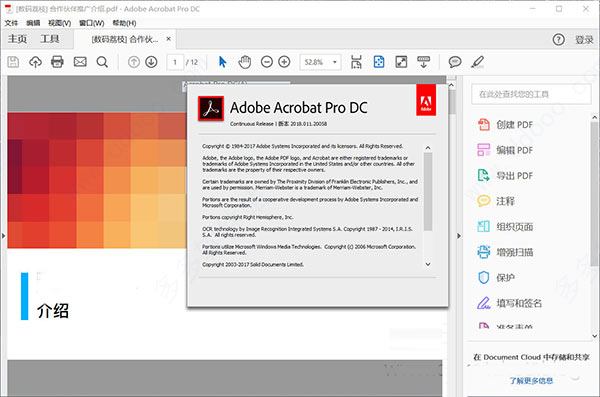Click the Zoom out minus icon
This screenshot has width=600, height=397.
point(267,62)
